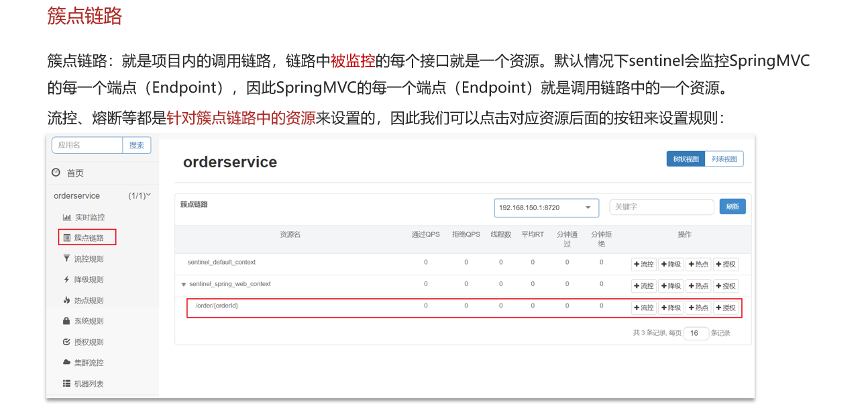868x415 pixels.
Task: Collapse the orderservice app menu chevron
Action: [148, 195]
